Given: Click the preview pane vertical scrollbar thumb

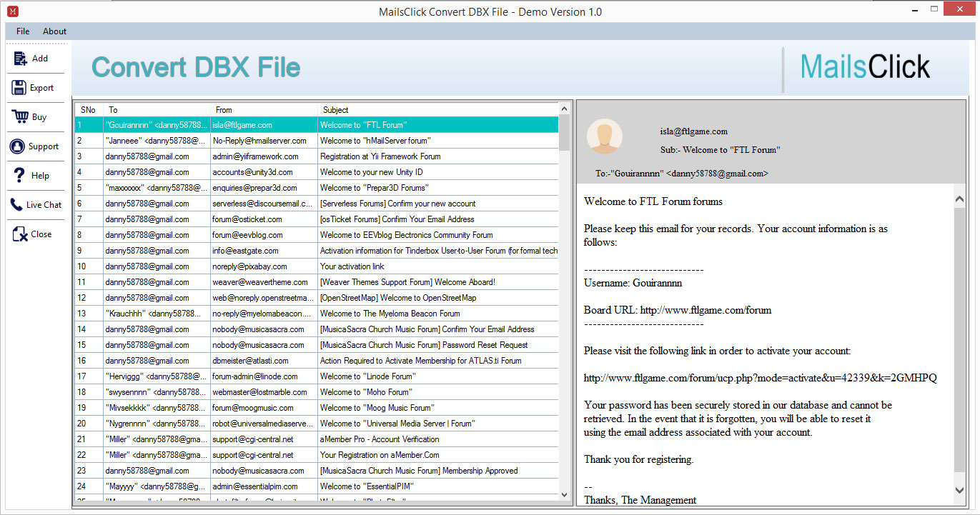Looking at the screenshot, I should 960,339.
